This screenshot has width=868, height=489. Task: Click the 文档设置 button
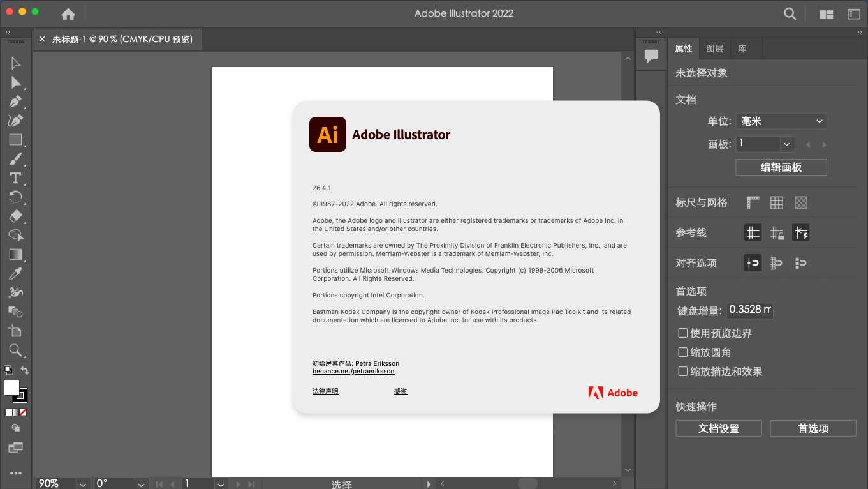click(x=719, y=428)
